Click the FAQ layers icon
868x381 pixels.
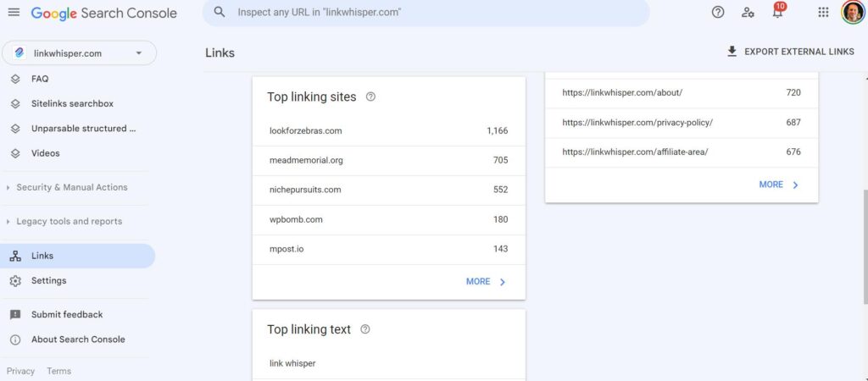tap(15, 79)
